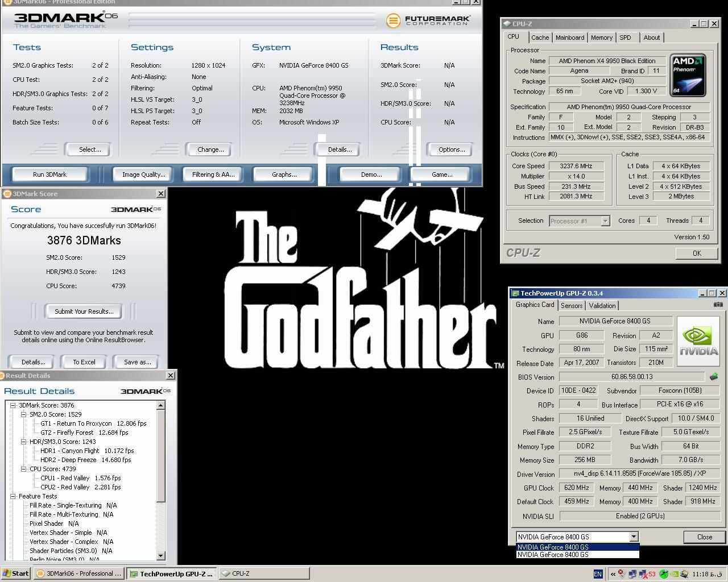
Task: Open the Processor #1 selection dropdown
Action: point(605,221)
